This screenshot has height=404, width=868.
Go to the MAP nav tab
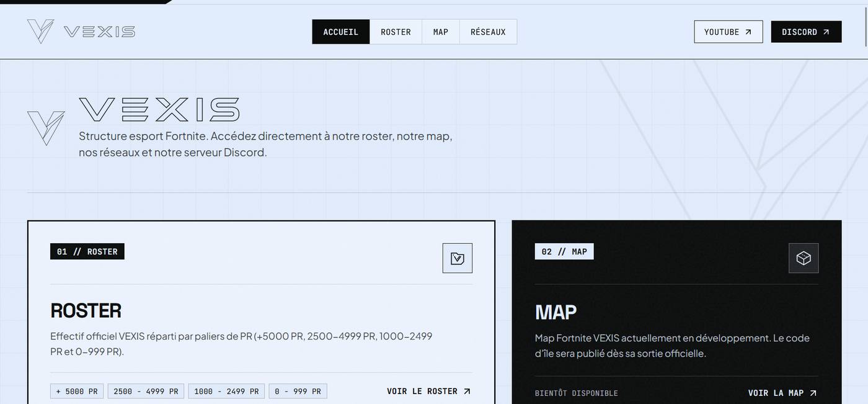441,32
